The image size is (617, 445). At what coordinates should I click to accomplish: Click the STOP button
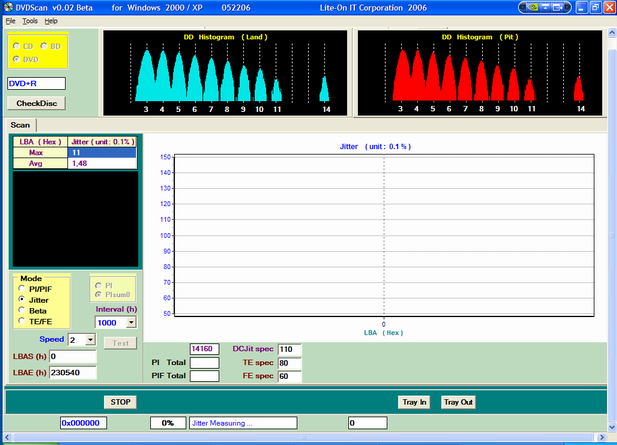[x=120, y=402]
